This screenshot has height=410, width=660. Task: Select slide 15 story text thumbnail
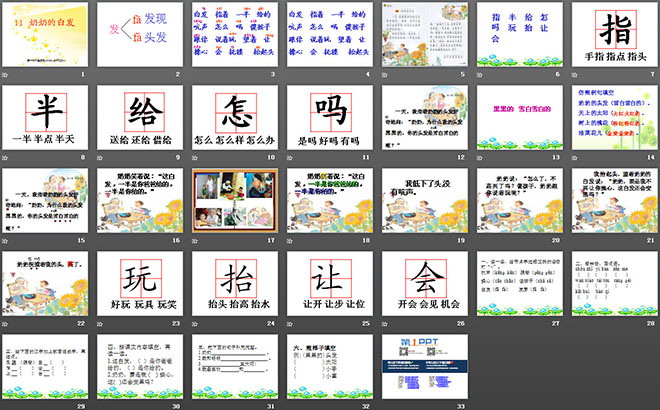tap(45, 200)
